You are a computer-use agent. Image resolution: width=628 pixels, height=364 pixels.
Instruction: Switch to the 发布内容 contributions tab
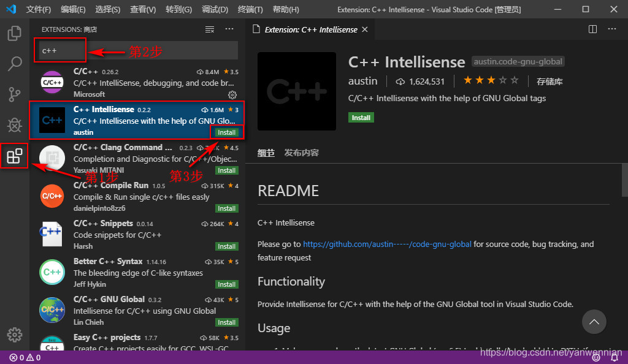coord(302,153)
